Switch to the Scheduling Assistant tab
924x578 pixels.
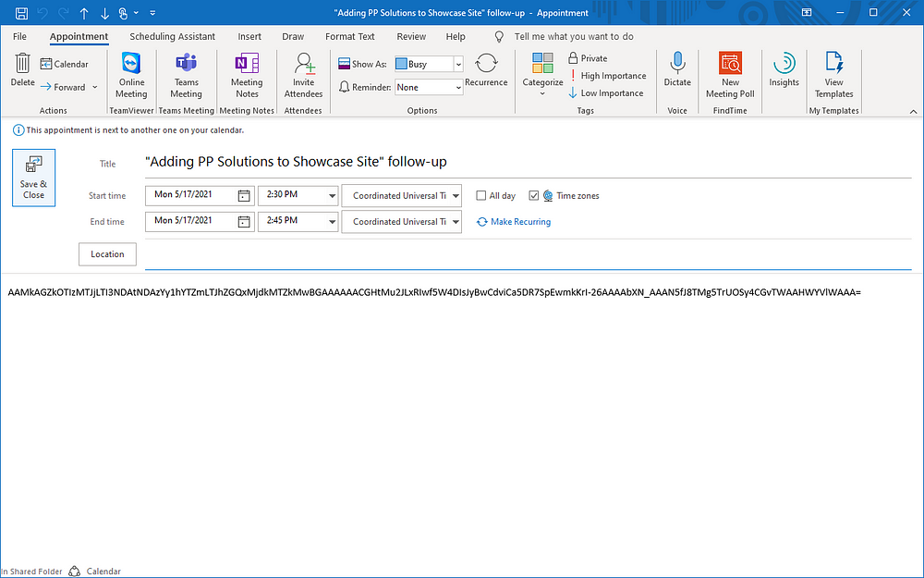172,37
